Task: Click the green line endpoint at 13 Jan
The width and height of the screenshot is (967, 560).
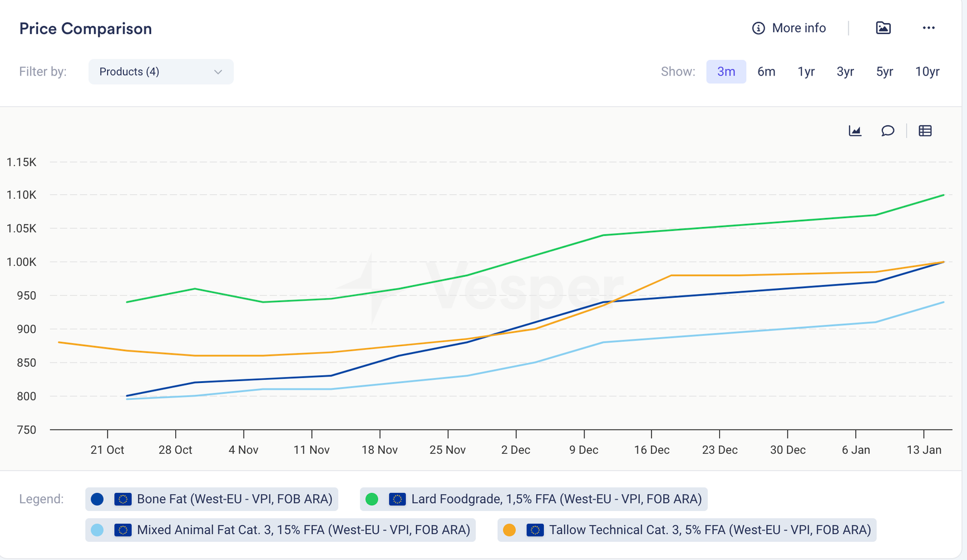Action: 943,195
